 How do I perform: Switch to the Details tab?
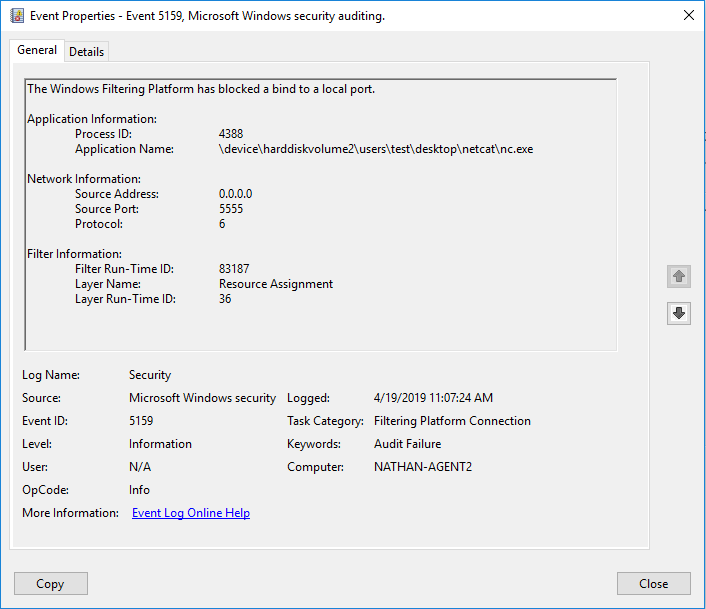coord(87,51)
